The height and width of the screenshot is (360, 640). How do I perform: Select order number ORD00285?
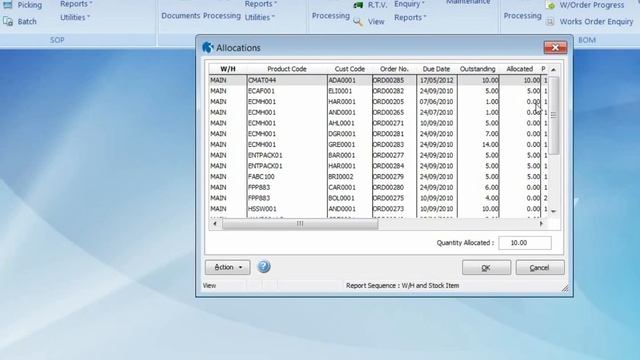[x=394, y=80]
